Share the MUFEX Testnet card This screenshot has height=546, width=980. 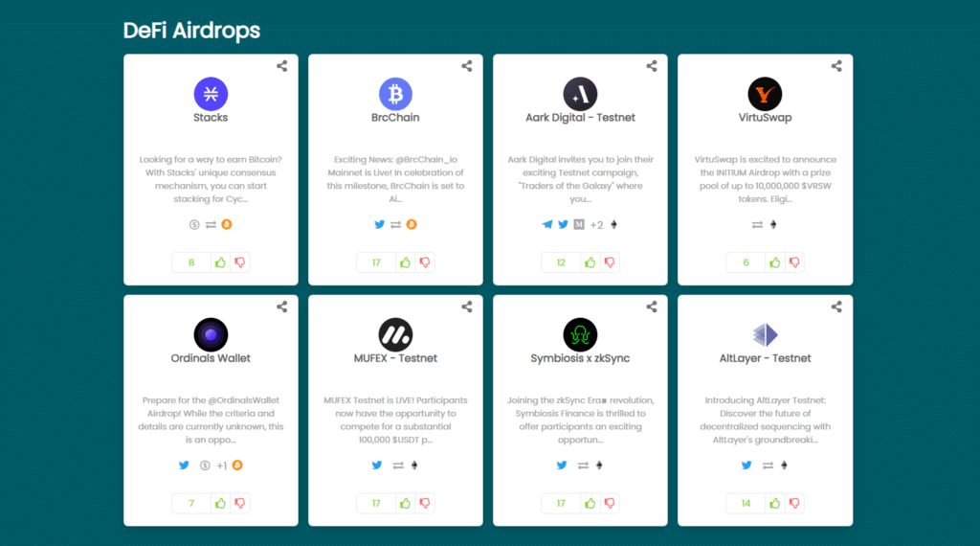click(467, 307)
